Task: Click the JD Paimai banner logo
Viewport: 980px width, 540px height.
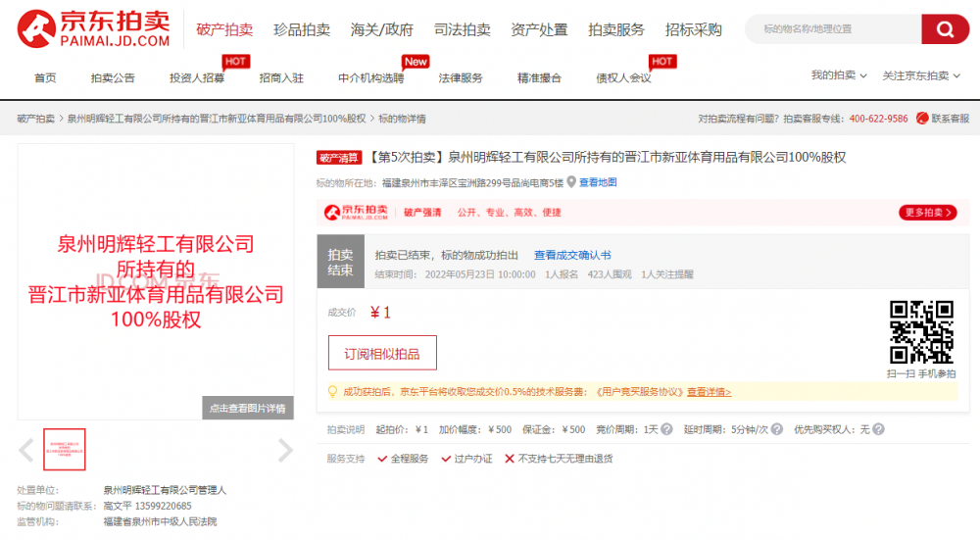Action: tap(357, 213)
